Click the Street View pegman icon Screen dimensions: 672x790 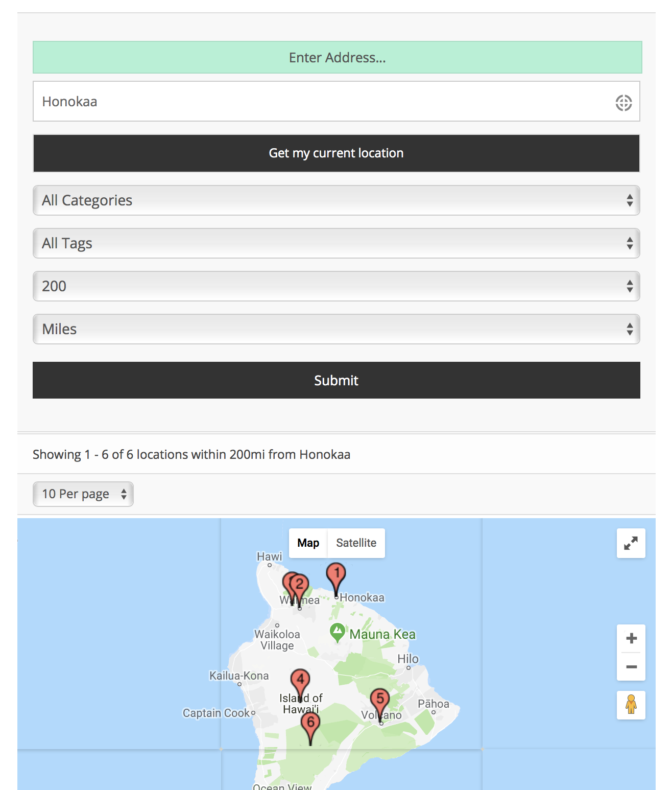click(631, 705)
